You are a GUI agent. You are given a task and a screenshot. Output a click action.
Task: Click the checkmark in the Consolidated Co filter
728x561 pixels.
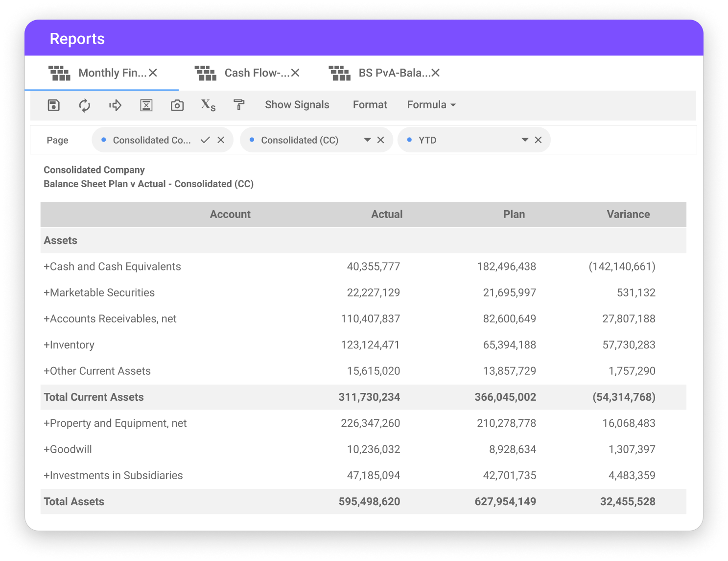pos(205,140)
